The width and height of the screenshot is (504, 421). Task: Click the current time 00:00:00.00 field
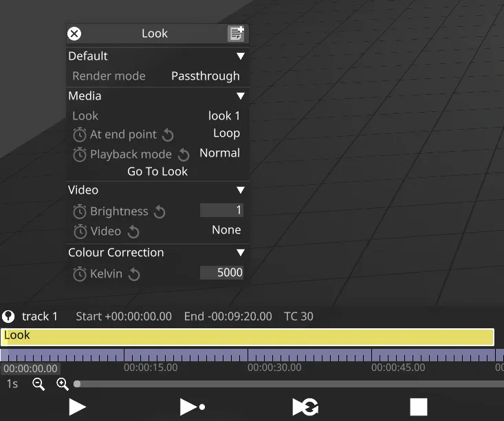(30, 368)
